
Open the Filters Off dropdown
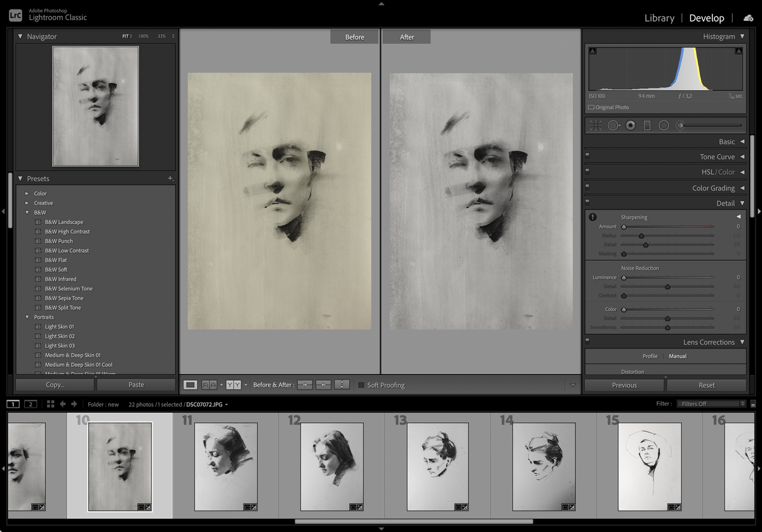(711, 404)
